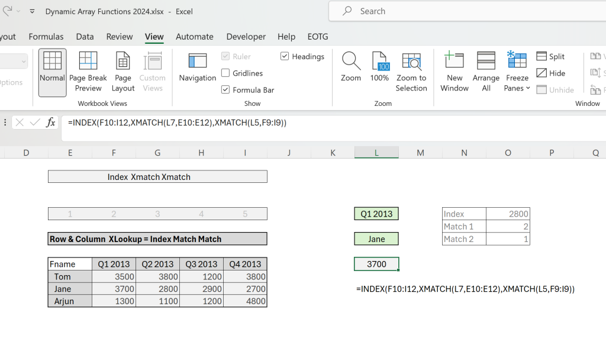Click the Row & Column XLookup heading
The width and height of the screenshot is (606, 364).
[157, 239]
